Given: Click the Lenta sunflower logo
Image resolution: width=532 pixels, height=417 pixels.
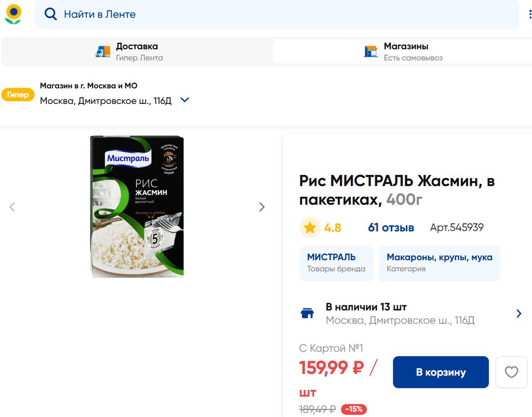Looking at the screenshot, I should [x=13, y=14].
